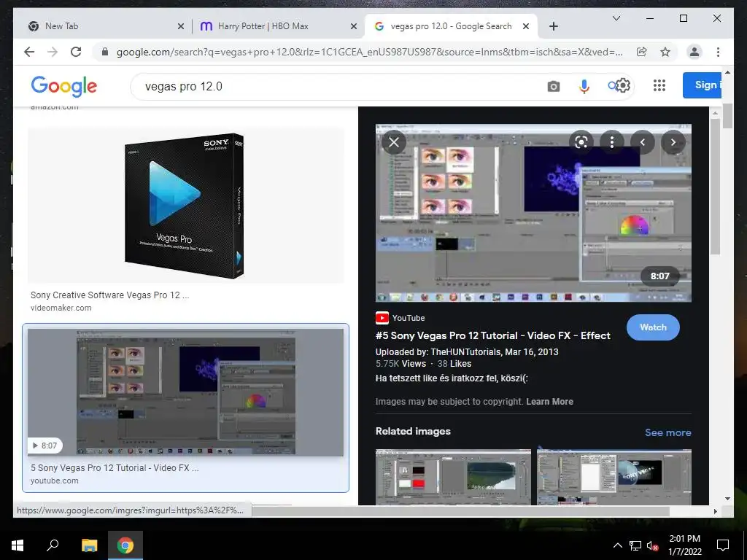Open Chrome three-dot menu
Viewport: 747px width, 560px height.
718,52
